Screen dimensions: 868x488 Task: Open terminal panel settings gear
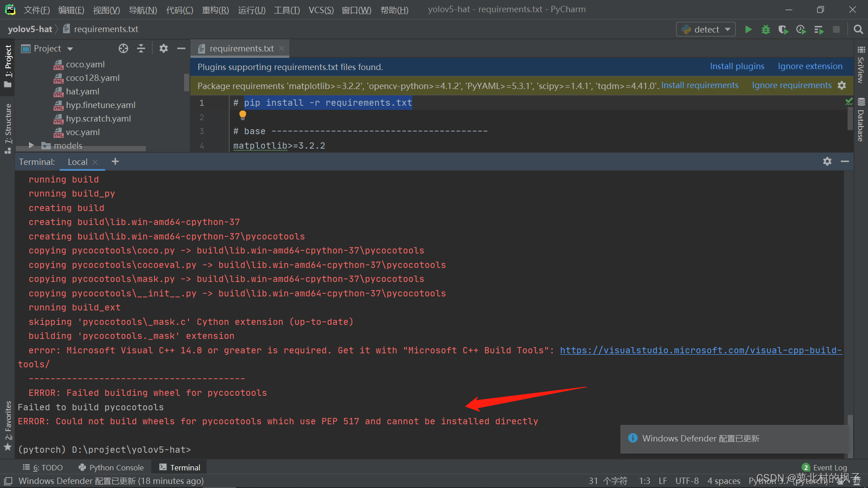[827, 161]
